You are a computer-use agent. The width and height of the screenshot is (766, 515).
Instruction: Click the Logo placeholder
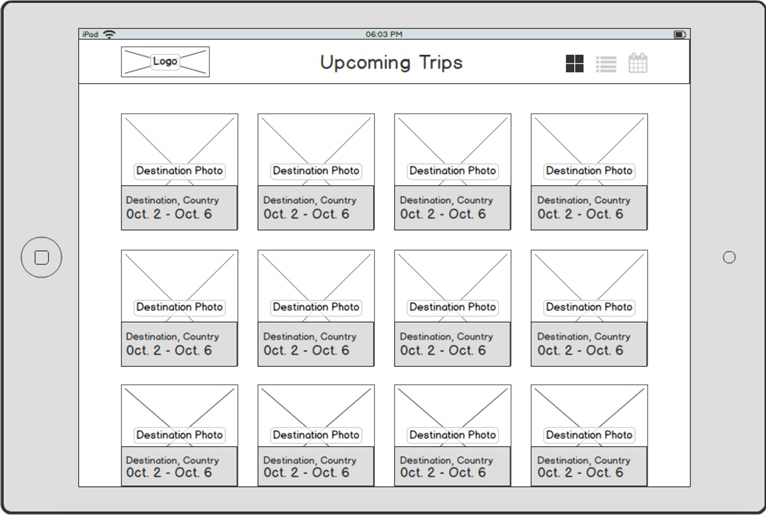(166, 62)
